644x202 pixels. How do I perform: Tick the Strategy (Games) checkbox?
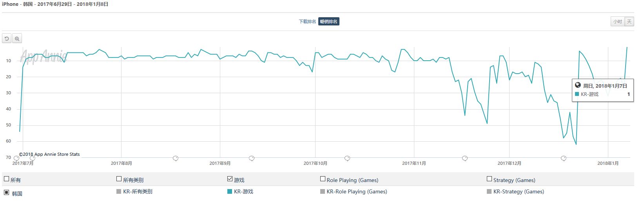pos(489,179)
